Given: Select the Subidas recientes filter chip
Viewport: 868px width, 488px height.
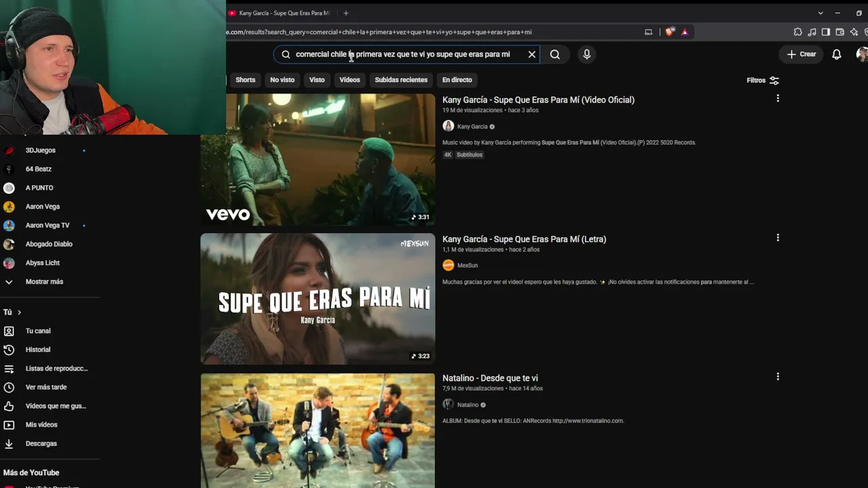Looking at the screenshot, I should (x=401, y=80).
